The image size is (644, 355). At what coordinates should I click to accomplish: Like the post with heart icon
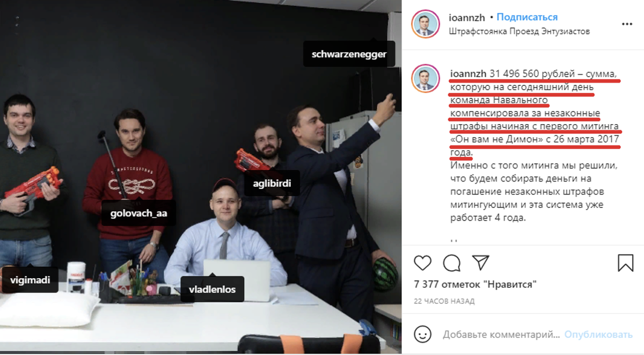pos(423,262)
